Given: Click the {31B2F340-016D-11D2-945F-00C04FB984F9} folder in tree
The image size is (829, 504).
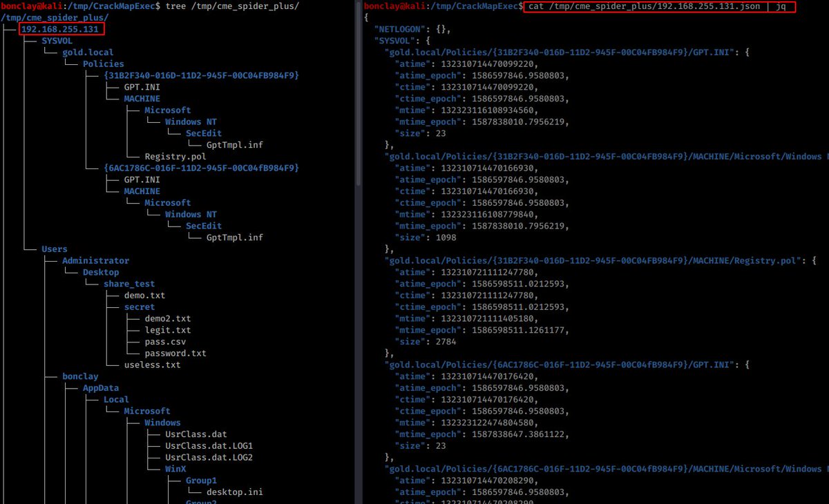Looking at the screenshot, I should [x=201, y=75].
